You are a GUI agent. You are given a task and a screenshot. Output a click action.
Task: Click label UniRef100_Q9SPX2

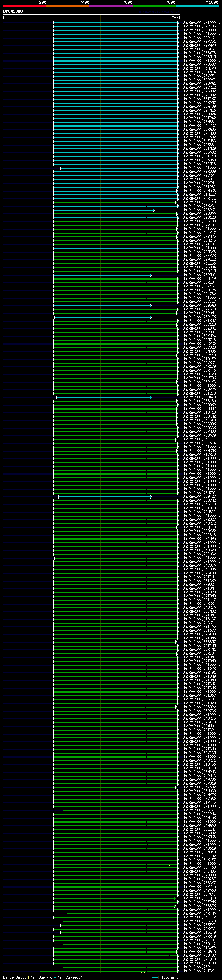click(x=199, y=210)
